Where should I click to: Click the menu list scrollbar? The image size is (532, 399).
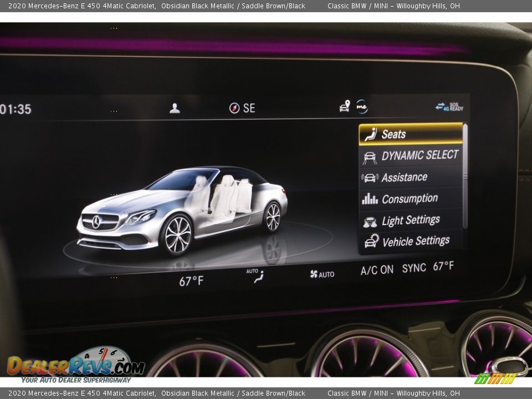tap(465, 176)
